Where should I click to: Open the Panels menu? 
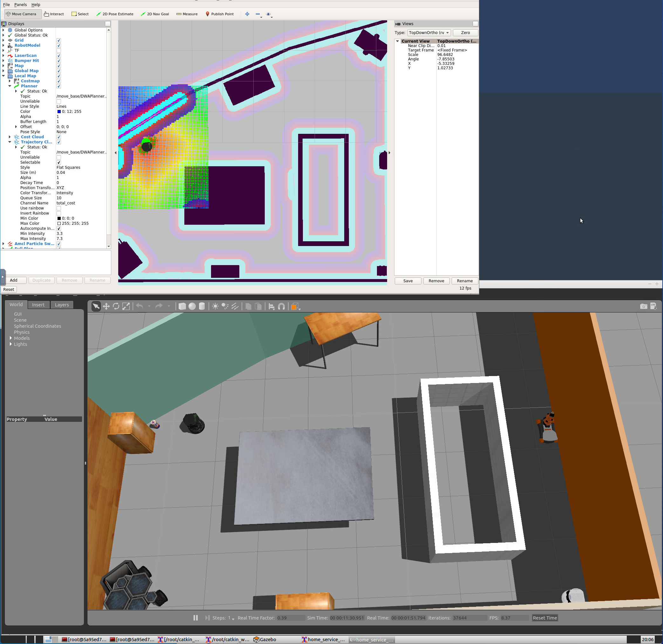20,5
